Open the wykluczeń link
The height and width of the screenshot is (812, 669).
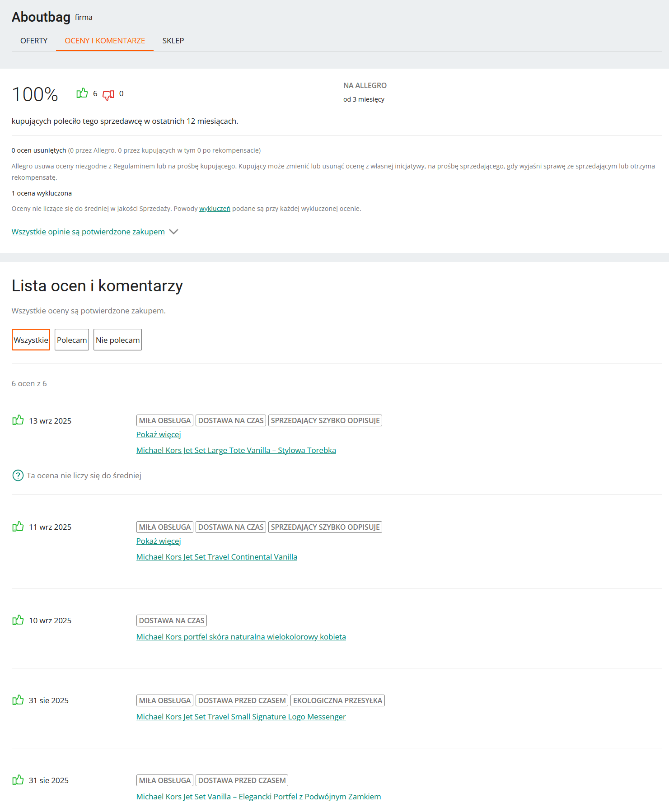[215, 209]
